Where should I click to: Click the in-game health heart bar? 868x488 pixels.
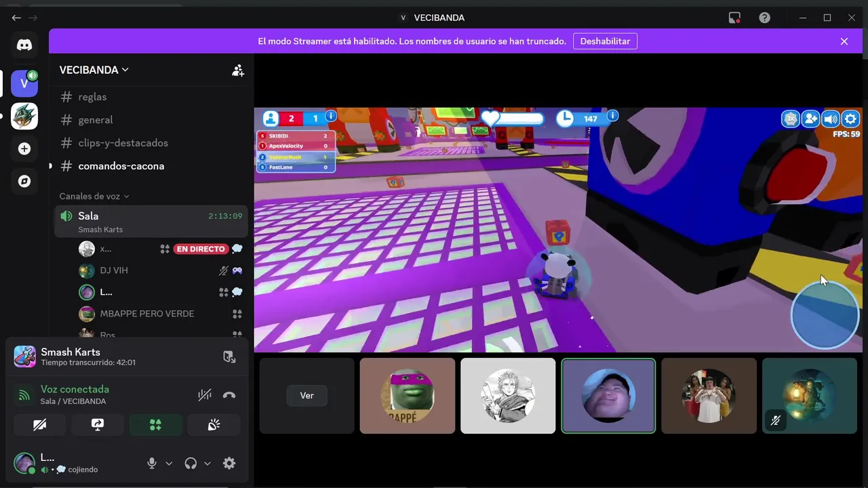coord(512,119)
